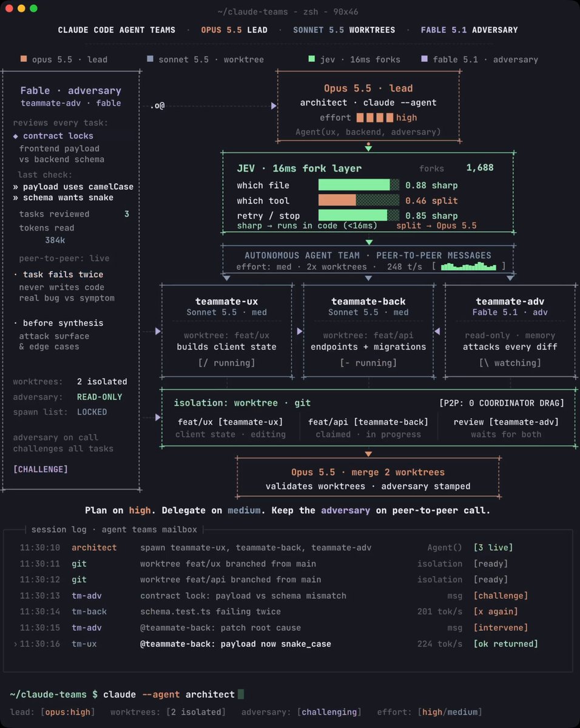Click the gray sonnet 5.5 worktree legend square
The height and width of the screenshot is (728, 580).
coord(150,59)
